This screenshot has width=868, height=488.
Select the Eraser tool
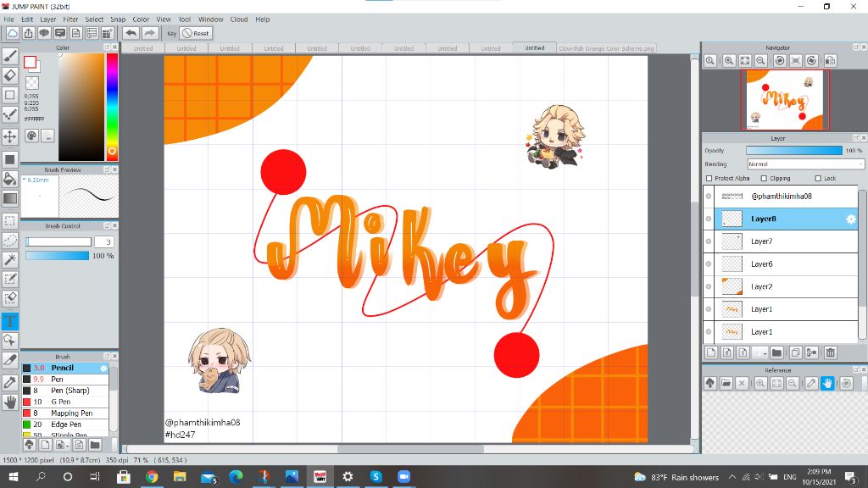(10, 75)
